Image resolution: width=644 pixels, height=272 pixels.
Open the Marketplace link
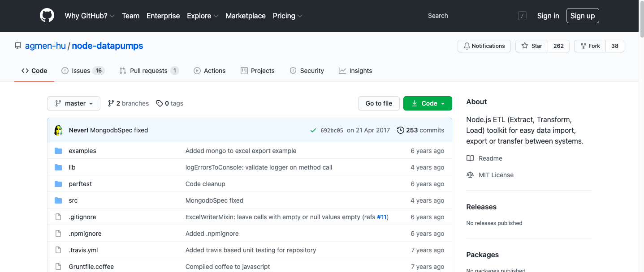246,16
